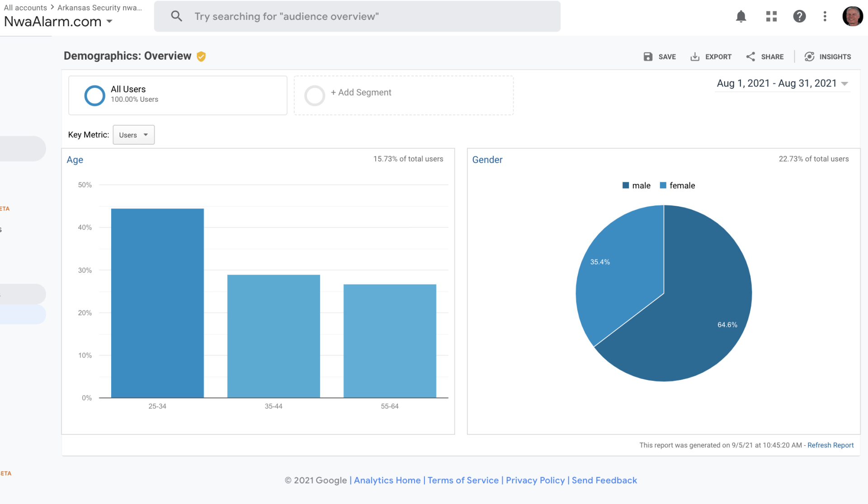Click the search magnifier icon
This screenshot has width=868, height=504.
click(176, 16)
